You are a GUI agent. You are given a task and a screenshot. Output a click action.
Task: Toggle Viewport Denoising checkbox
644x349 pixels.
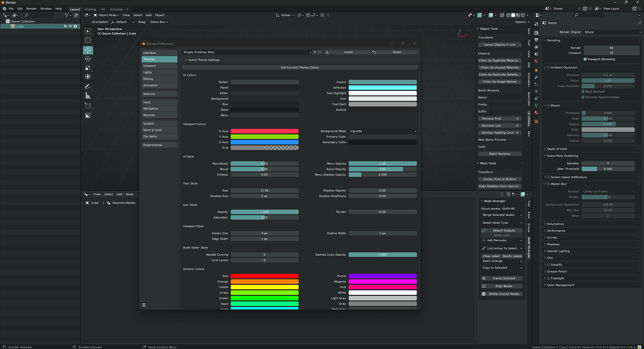585,59
